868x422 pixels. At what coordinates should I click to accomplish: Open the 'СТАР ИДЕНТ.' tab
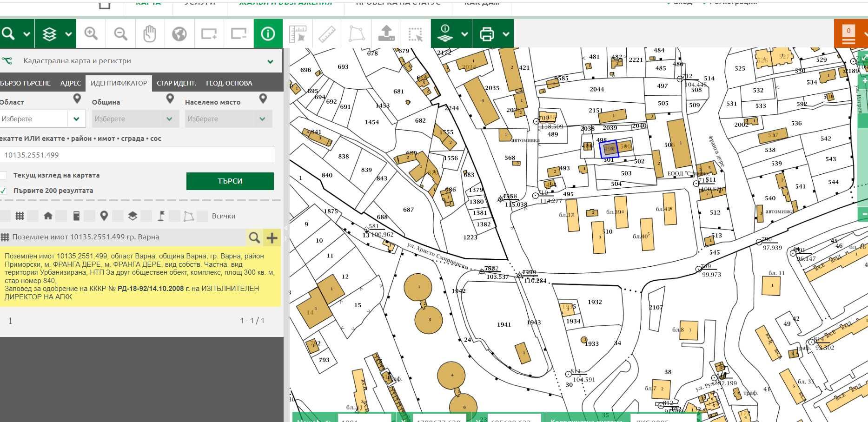pos(176,83)
